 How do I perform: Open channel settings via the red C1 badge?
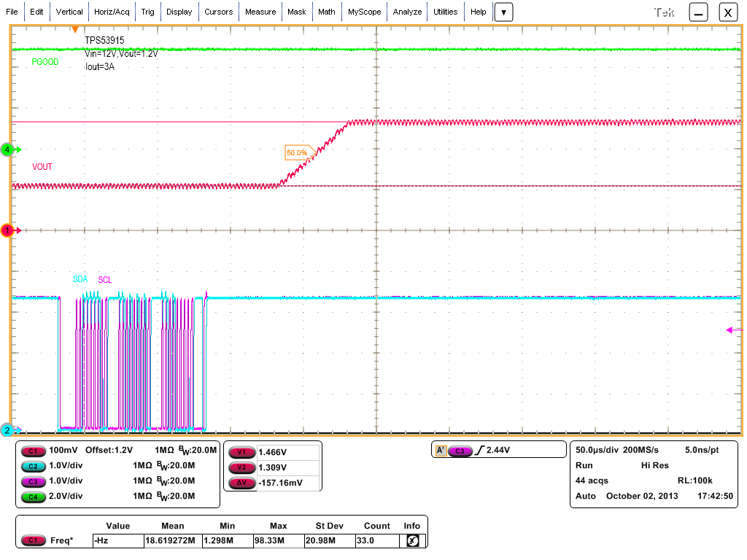point(33,451)
